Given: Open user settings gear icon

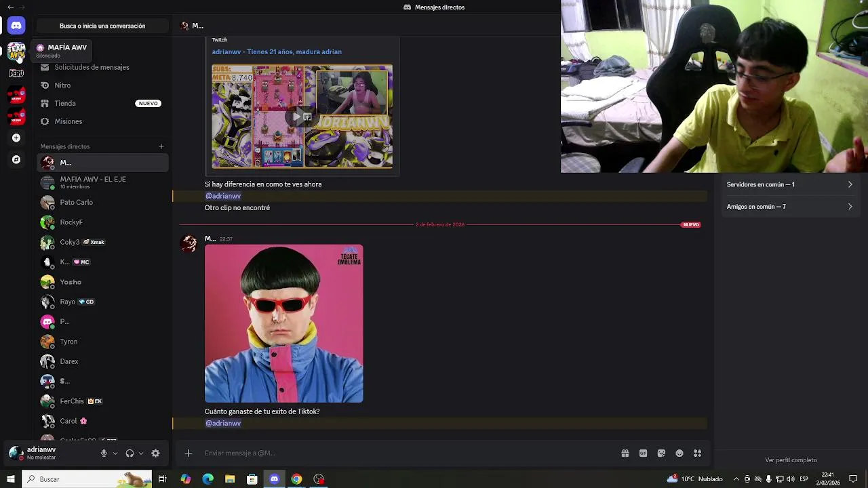Looking at the screenshot, I should (x=155, y=453).
